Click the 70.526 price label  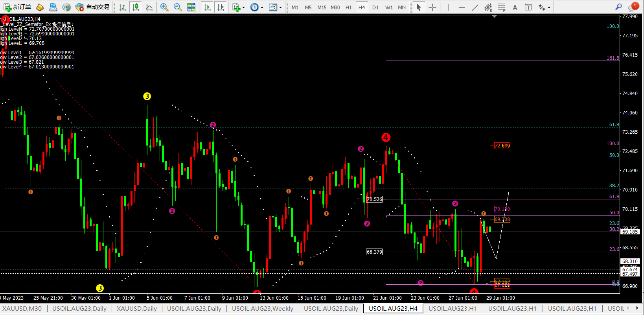point(374,199)
